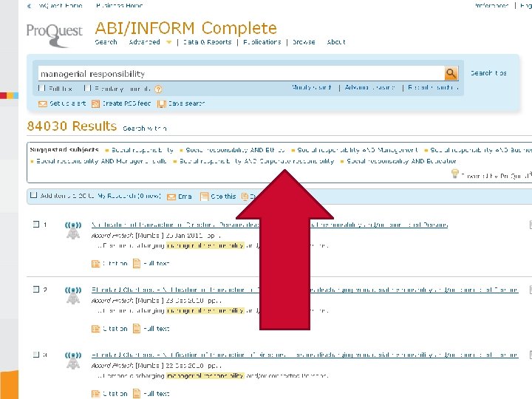Viewport: 532px width, 399px height.
Task: Open the Search menu item
Action: [x=106, y=42]
